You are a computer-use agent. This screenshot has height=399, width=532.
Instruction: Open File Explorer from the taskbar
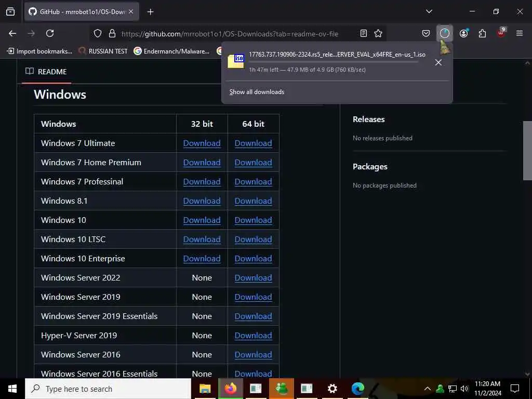[205, 389]
